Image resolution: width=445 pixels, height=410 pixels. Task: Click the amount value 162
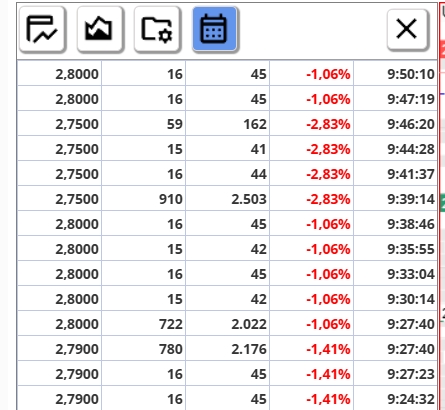(255, 124)
